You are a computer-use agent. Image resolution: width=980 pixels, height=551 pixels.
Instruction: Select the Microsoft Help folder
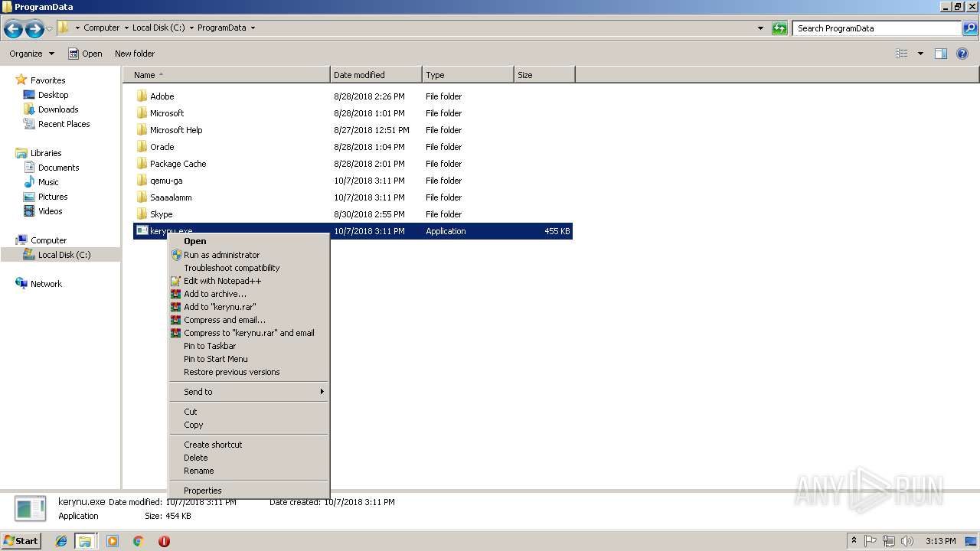pyautogui.click(x=353, y=130)
